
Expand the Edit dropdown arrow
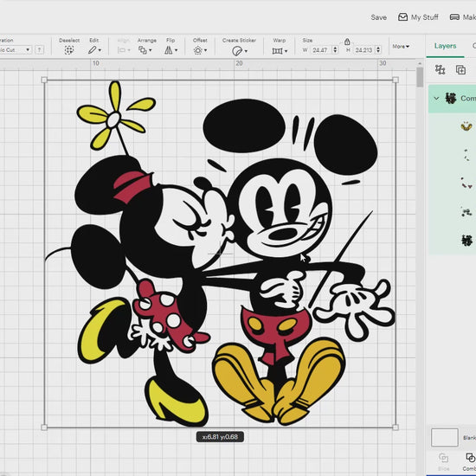pos(100,50)
